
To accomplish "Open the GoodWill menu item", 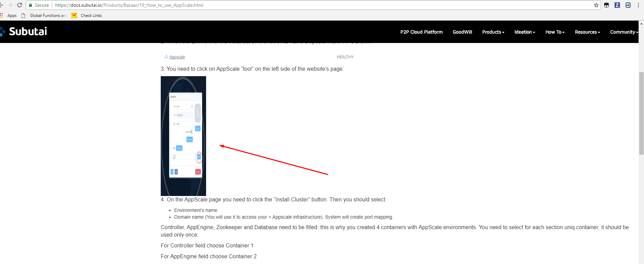I will (x=462, y=32).
